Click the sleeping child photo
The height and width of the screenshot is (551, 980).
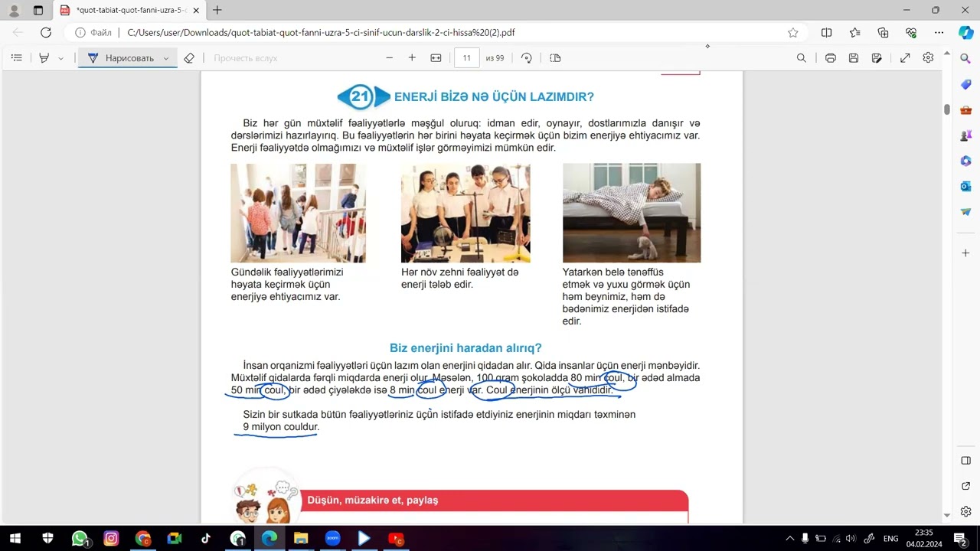click(x=632, y=213)
